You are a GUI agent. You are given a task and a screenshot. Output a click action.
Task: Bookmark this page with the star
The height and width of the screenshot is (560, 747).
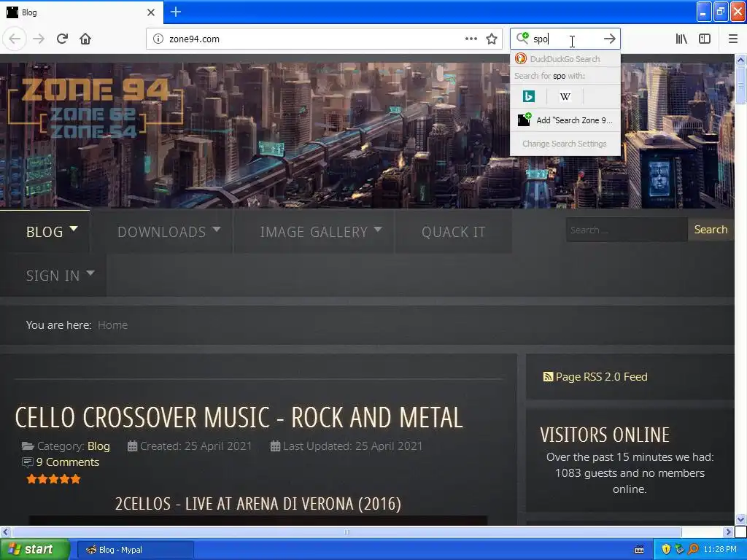pos(492,39)
